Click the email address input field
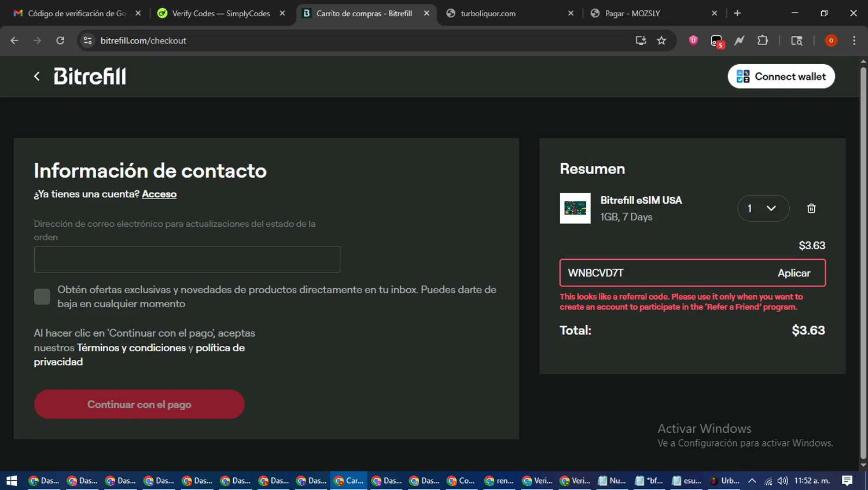 click(187, 259)
